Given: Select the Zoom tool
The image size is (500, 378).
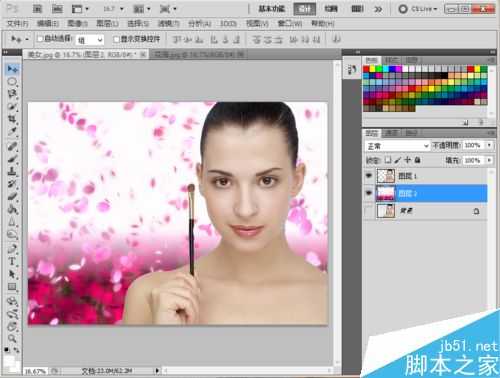Looking at the screenshot, I should point(12,339).
